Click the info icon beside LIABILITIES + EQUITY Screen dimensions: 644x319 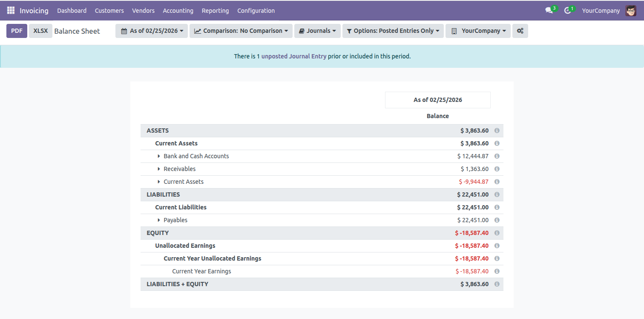click(x=497, y=284)
